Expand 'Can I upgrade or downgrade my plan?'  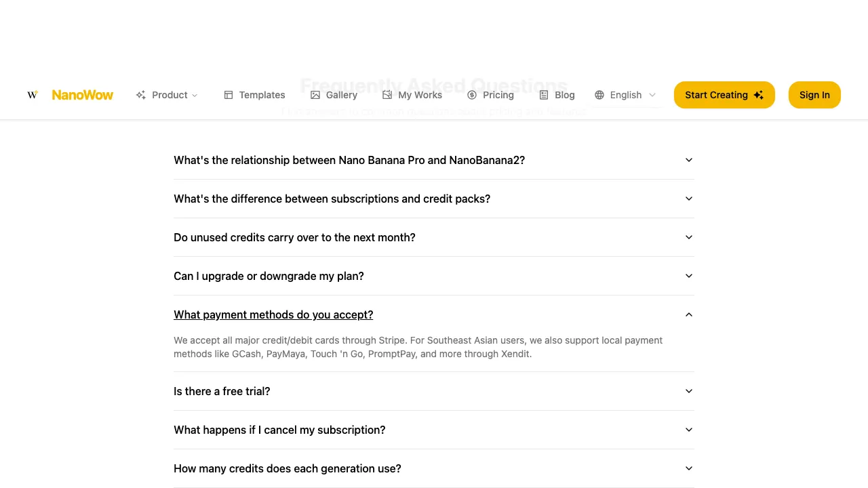(x=434, y=276)
